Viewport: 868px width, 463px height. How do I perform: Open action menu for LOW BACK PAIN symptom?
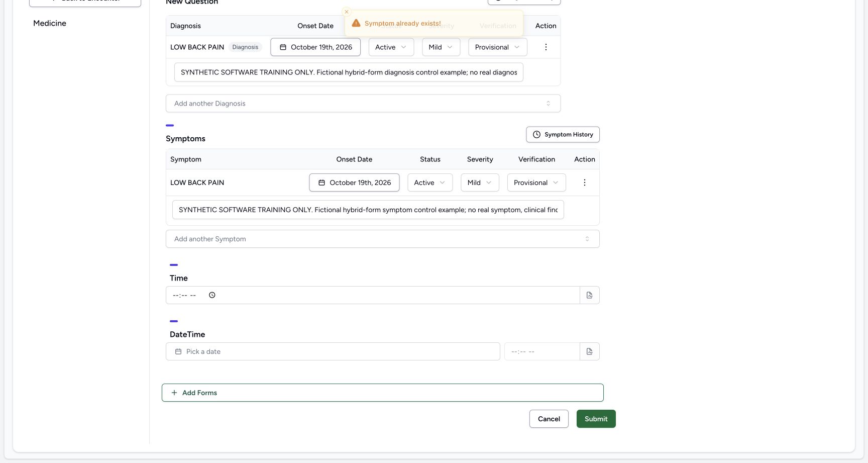584,182
